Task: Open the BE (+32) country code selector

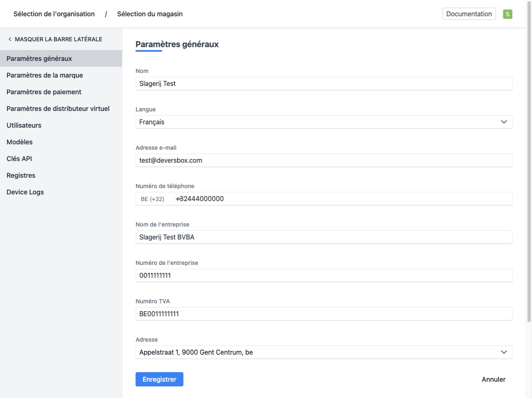Action: 153,199
